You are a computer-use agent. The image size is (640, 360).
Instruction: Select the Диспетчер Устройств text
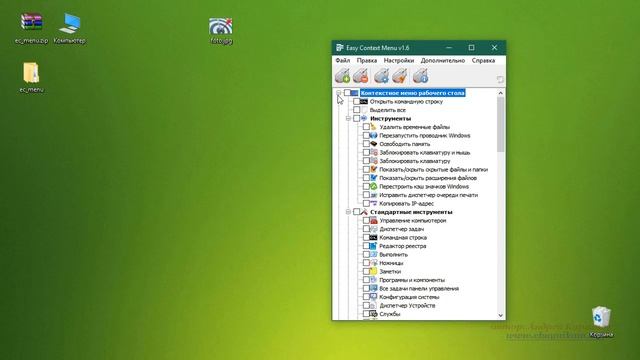tap(407, 306)
